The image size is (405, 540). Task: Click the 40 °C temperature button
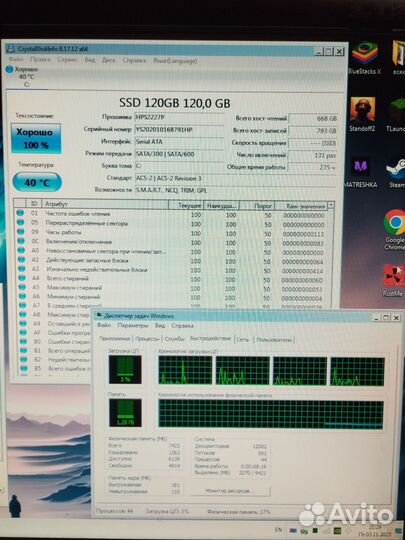(x=37, y=182)
